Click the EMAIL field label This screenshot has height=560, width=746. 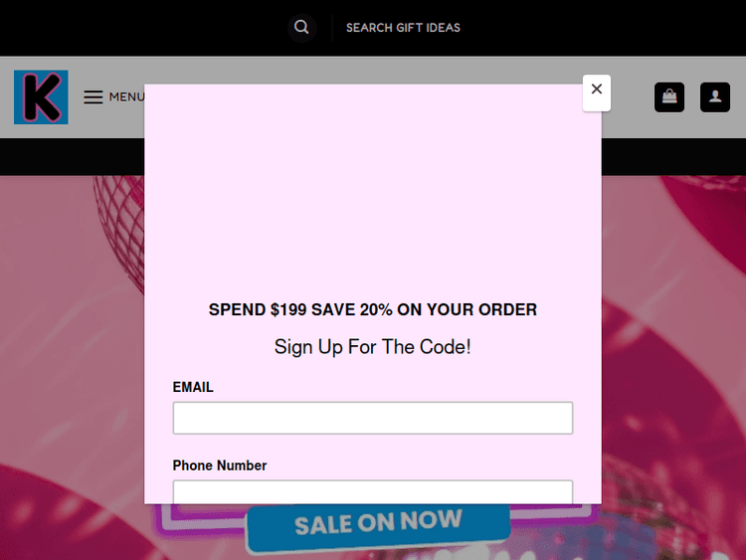[193, 387]
